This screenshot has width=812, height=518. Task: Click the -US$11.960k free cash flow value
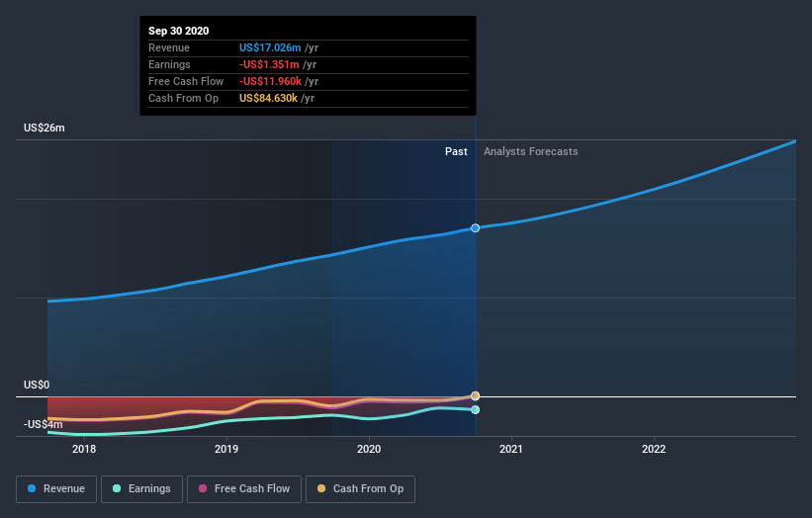coord(270,81)
